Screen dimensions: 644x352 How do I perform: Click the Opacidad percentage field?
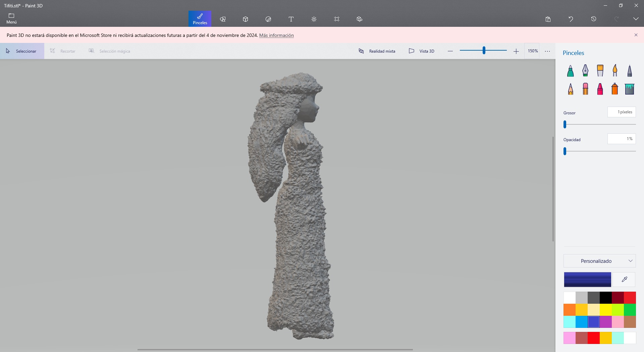[622, 139]
